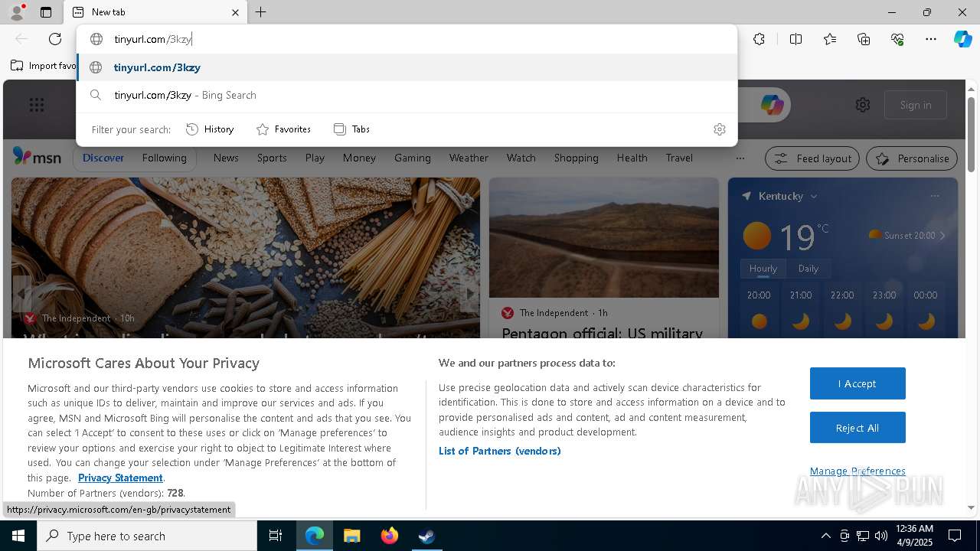980x551 pixels.
Task: Go to the msn logo home
Action: tap(37, 157)
